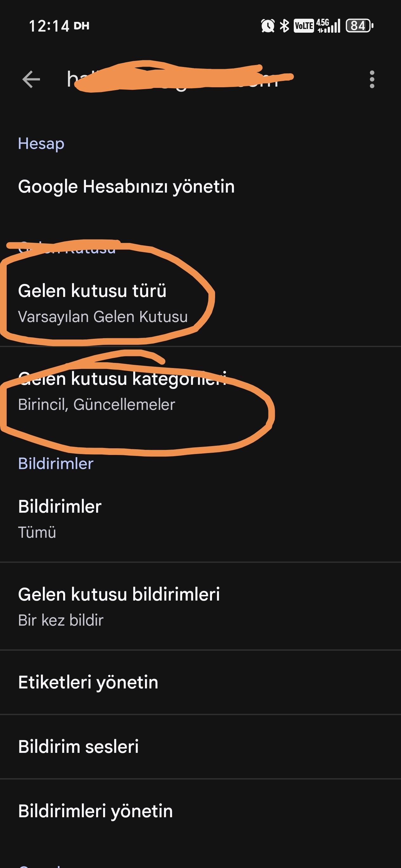Viewport: 401px width, 868px height.
Task: Tap the 12:14 clock in status bar
Action: [49, 26]
